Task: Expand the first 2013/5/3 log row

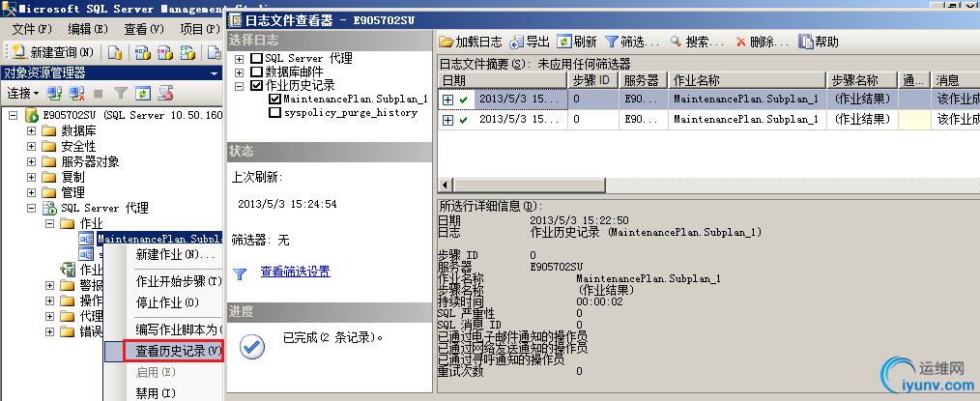Action: tap(447, 100)
